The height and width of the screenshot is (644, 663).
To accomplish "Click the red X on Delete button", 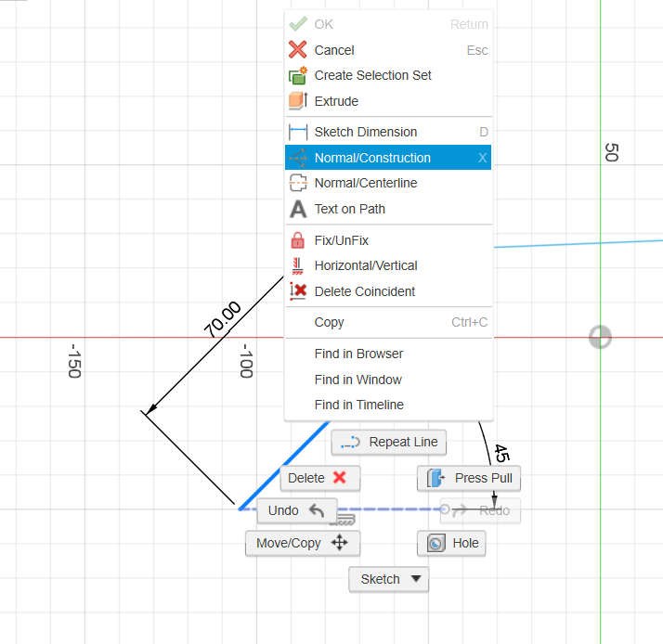I will click(x=340, y=478).
